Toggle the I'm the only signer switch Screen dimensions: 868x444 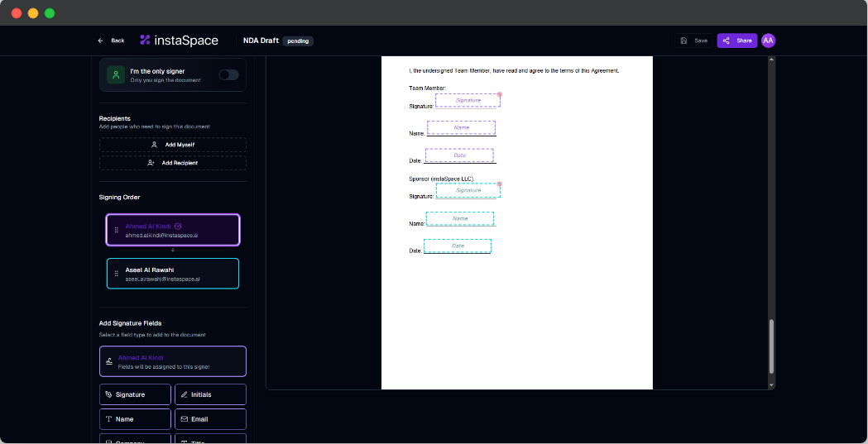point(228,74)
